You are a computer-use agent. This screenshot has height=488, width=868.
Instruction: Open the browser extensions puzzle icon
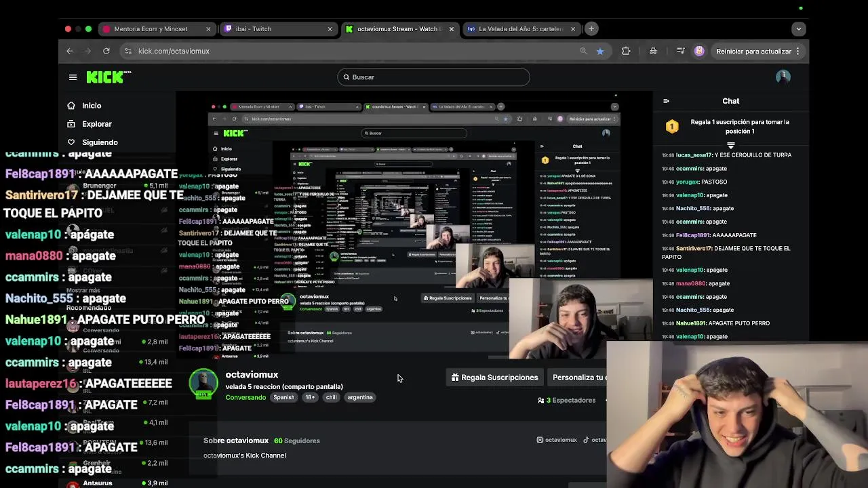pos(626,51)
